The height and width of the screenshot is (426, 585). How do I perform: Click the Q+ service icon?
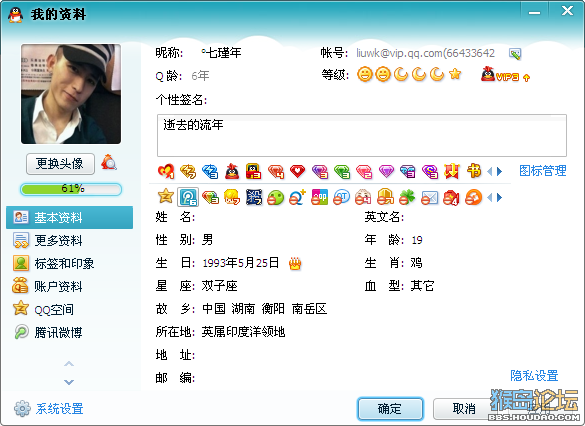tap(297, 197)
